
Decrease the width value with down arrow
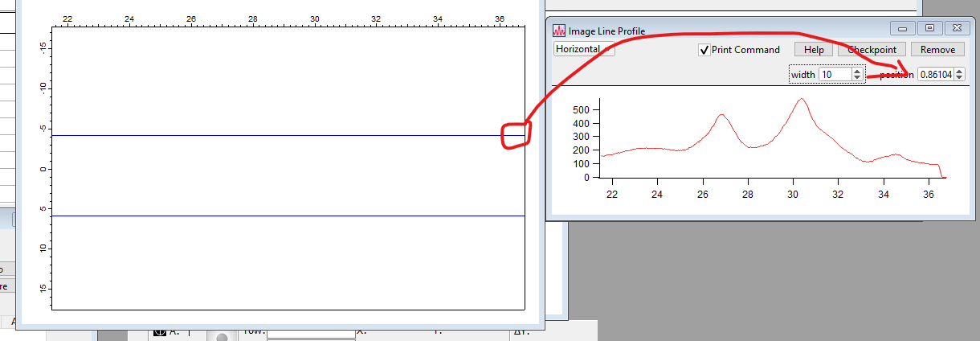tap(858, 77)
